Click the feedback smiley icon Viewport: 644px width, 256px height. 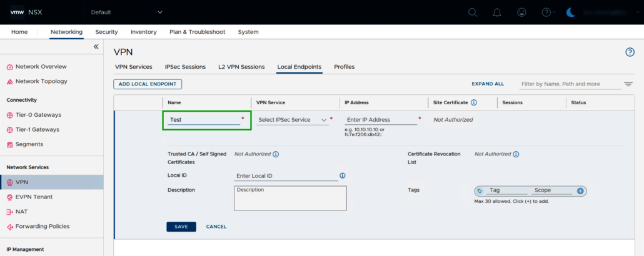(521, 12)
